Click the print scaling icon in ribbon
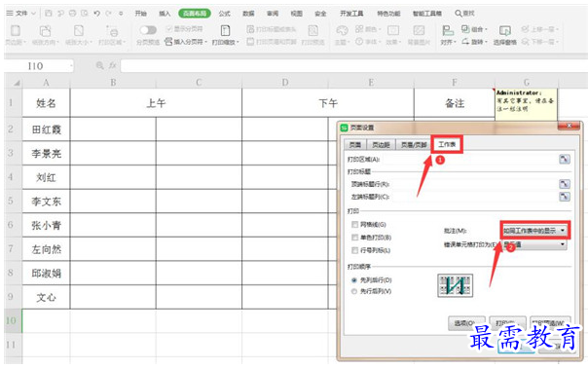This screenshot has width=588, height=368. (x=225, y=30)
